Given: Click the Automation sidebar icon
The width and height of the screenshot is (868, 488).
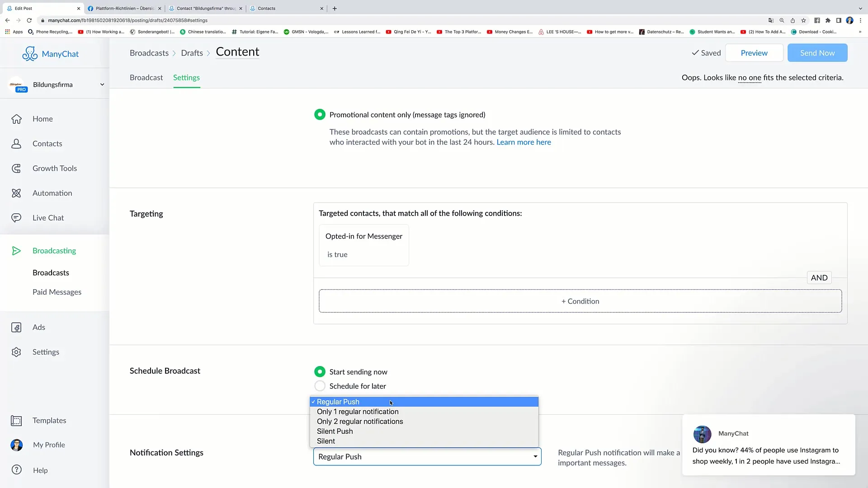Looking at the screenshot, I should 16,192.
